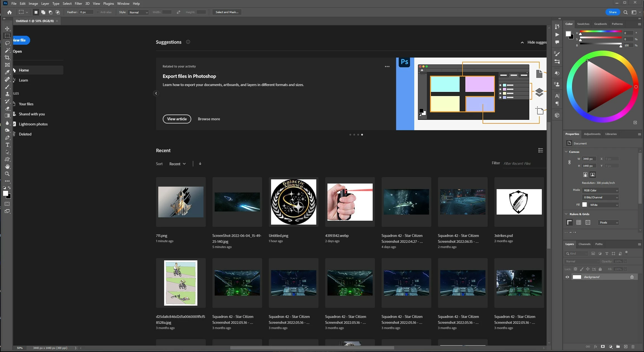Toggle the Anti-alias checkbox

click(x=98, y=12)
